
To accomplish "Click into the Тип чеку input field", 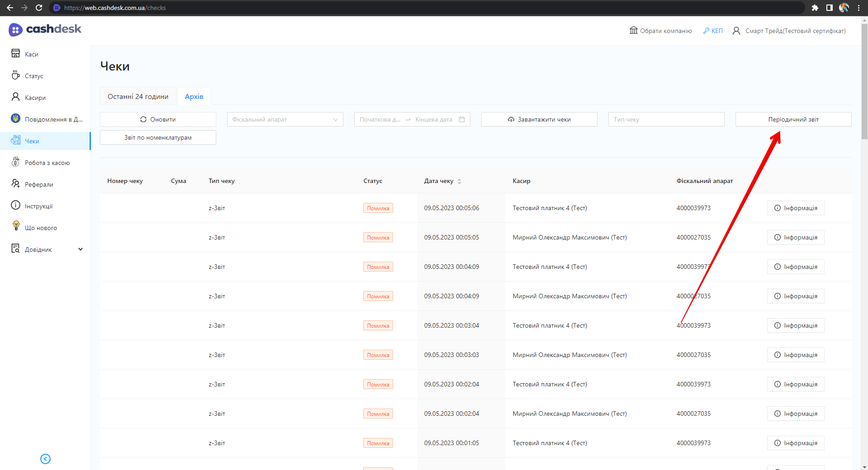I will coord(666,119).
